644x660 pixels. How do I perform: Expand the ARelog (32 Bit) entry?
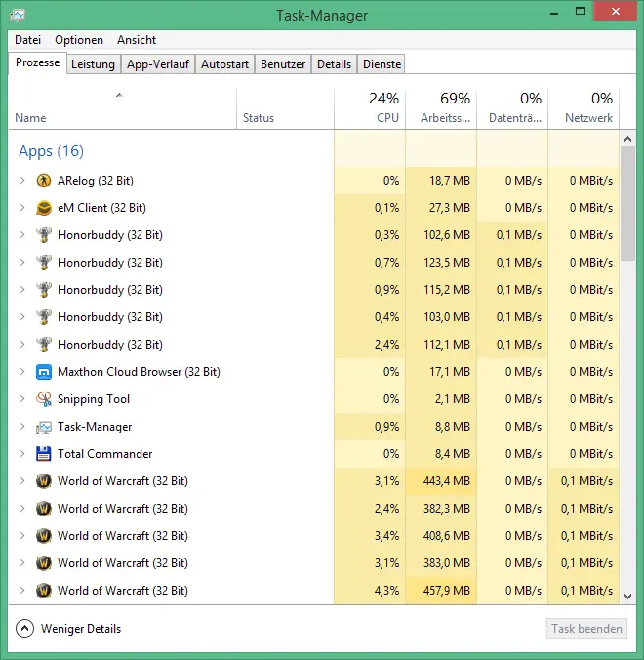click(x=21, y=181)
